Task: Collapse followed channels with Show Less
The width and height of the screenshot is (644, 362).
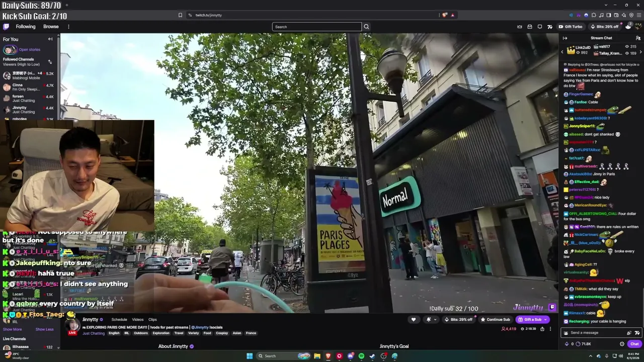Action: (44, 329)
